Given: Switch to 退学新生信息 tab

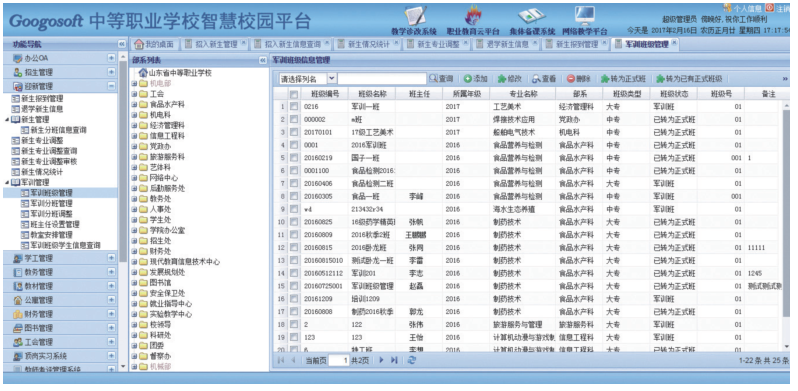Looking at the screenshot, I should click(507, 44).
